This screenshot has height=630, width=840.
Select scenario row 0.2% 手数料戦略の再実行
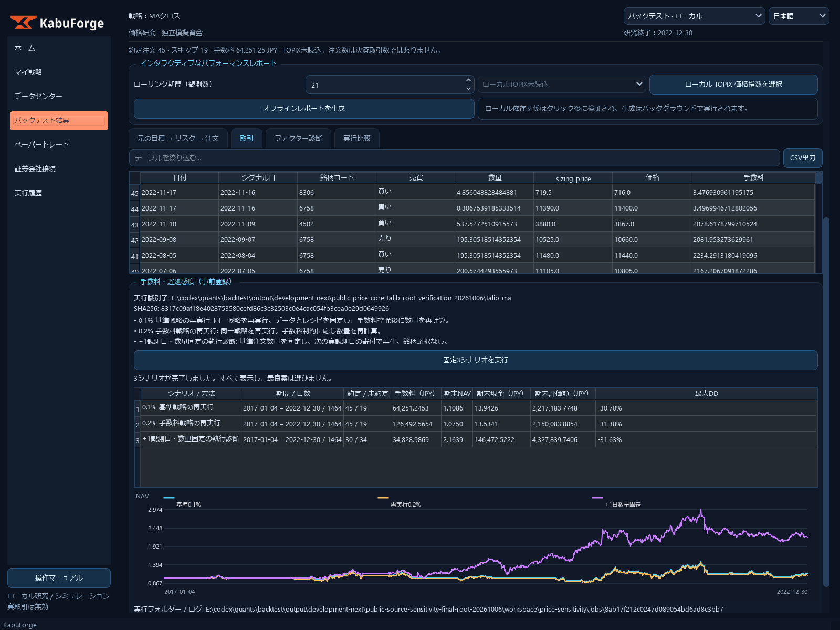click(476, 424)
